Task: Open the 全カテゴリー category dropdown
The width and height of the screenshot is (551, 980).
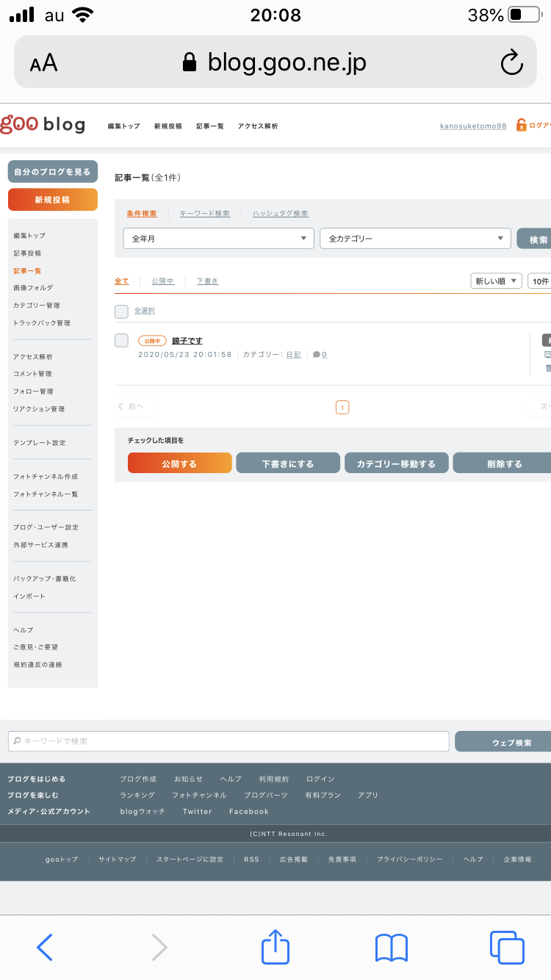Action: (x=415, y=239)
